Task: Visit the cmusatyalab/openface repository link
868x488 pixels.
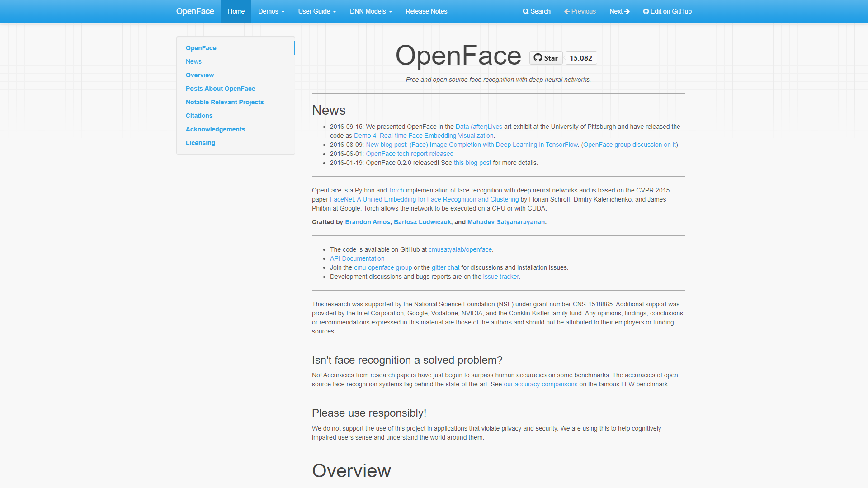Action: click(460, 249)
